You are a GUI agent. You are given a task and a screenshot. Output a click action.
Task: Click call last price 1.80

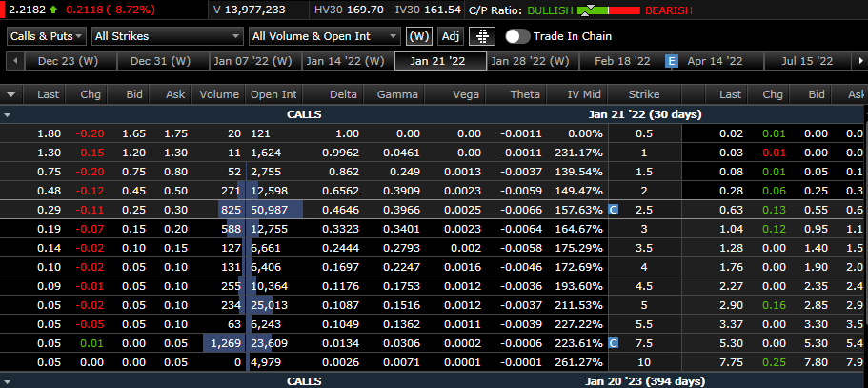49,133
